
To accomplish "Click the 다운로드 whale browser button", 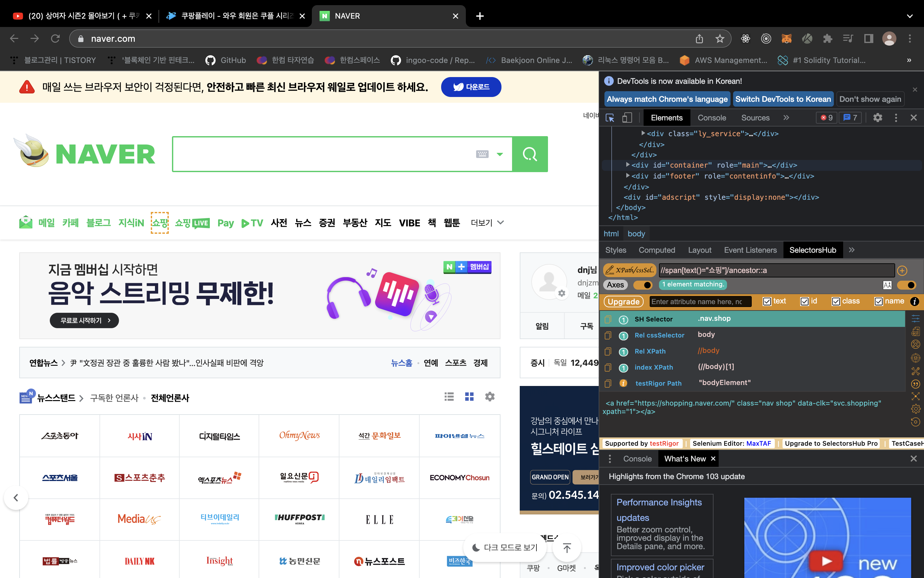I will tap(471, 87).
